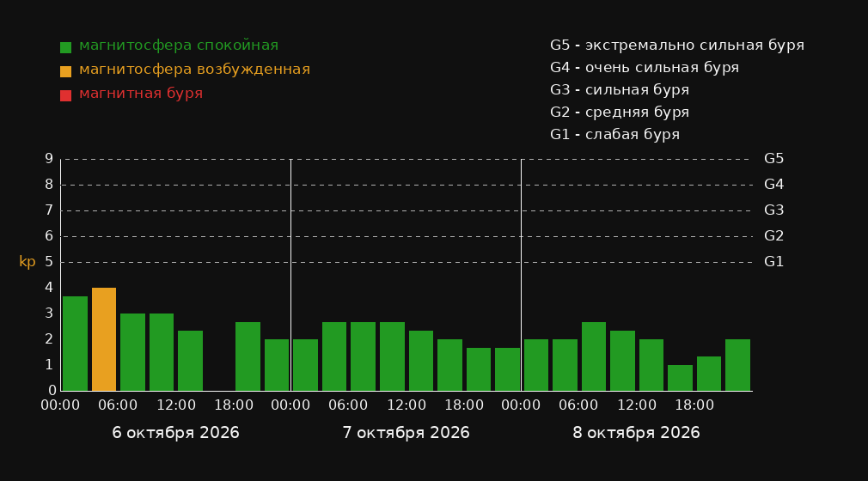
Task: Click the y-axis value 0
Action: pyautogui.click(x=52, y=391)
